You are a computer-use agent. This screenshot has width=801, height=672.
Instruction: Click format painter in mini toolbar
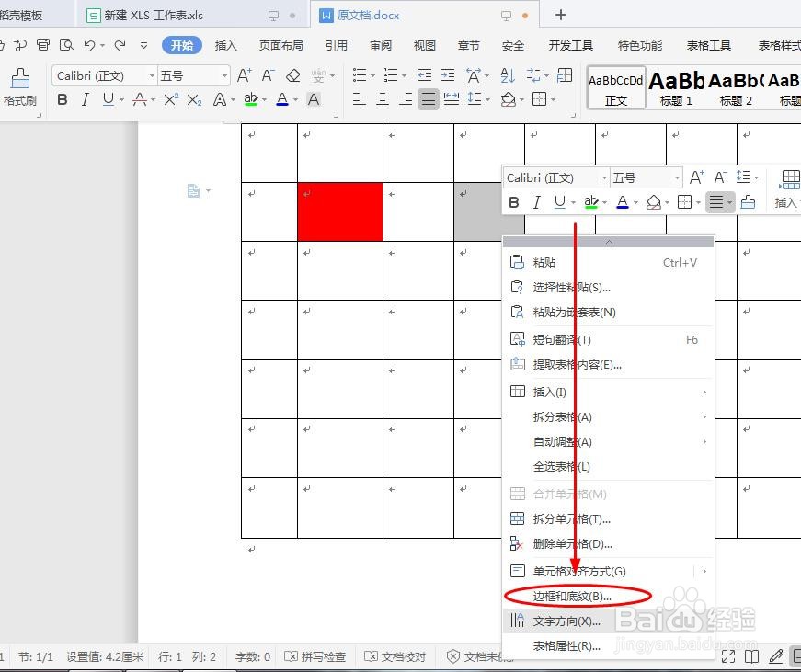(748, 202)
